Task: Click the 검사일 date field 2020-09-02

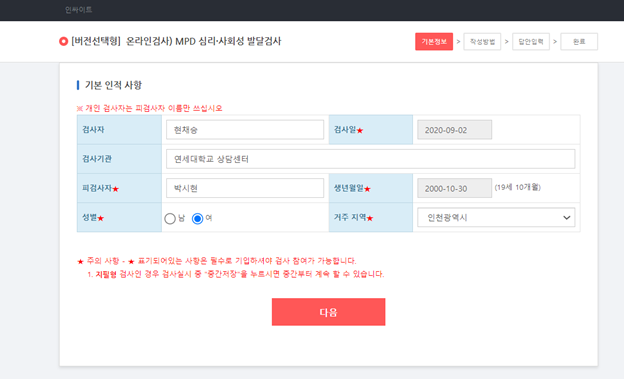Action: (x=454, y=130)
